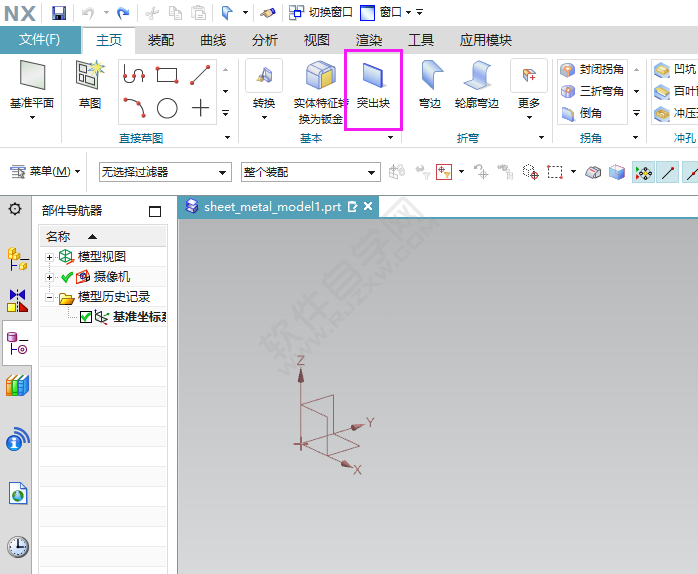Screen dimensions: 698x574
Task: Expand the 基本 group options arrow
Action: click(390, 138)
